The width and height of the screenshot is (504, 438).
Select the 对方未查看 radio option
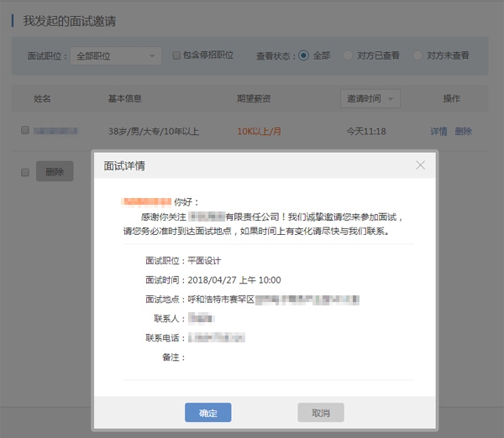(x=417, y=55)
